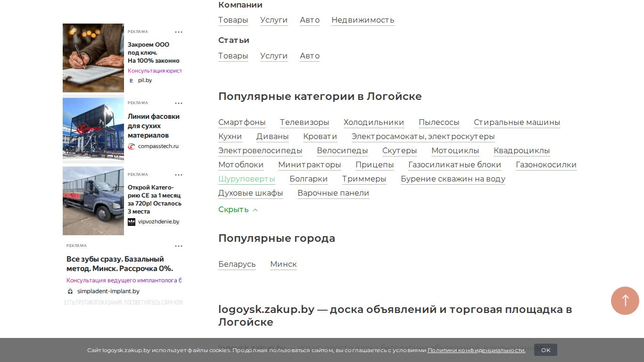Open the Электровелосипеды category
The height and width of the screenshot is (362, 644).
(x=260, y=151)
